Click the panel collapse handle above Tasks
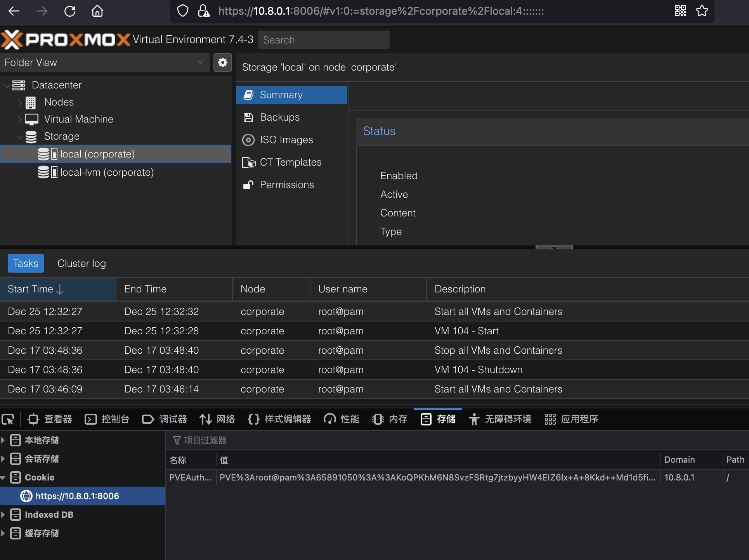Image resolution: width=749 pixels, height=560 pixels. (554, 247)
